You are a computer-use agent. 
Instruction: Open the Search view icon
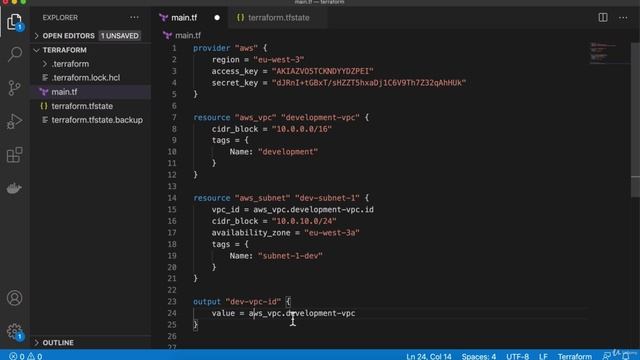click(14, 54)
